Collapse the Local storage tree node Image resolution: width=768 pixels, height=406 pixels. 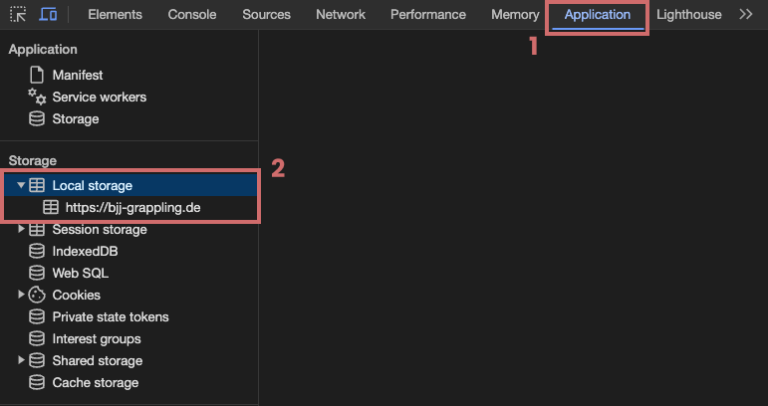tap(21, 186)
